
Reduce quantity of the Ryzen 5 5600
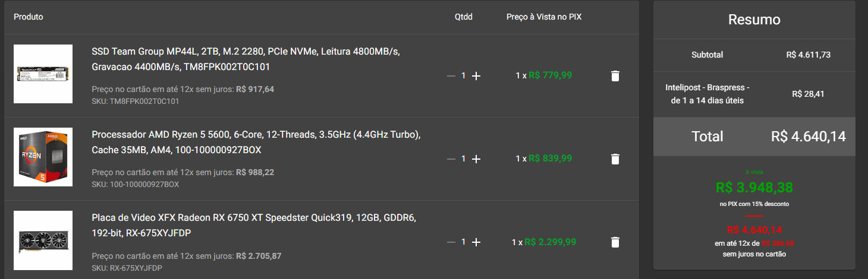tap(451, 159)
